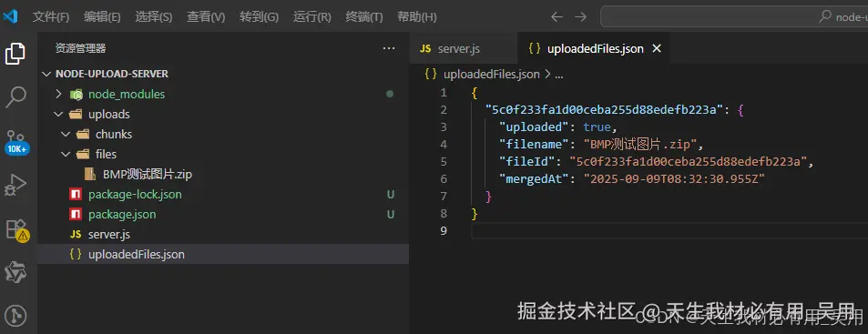Image resolution: width=868 pixels, height=334 pixels.
Task: Go forward with the right arrow
Action: (580, 17)
